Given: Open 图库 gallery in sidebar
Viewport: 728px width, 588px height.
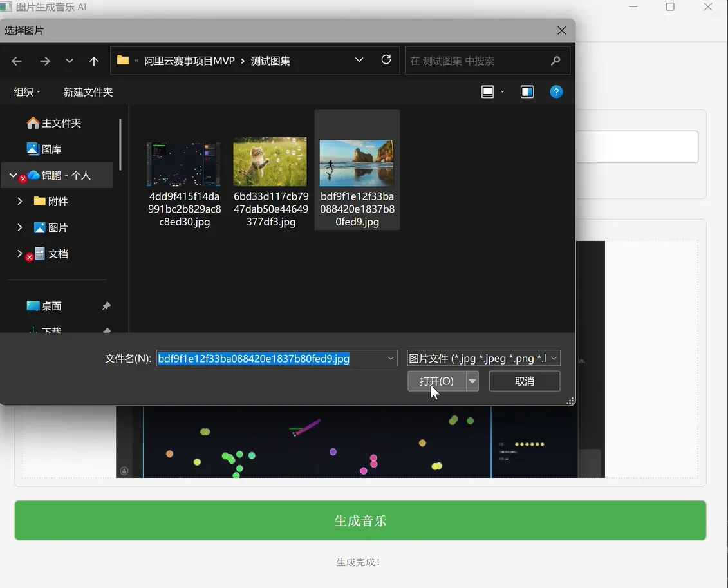Looking at the screenshot, I should (44, 149).
